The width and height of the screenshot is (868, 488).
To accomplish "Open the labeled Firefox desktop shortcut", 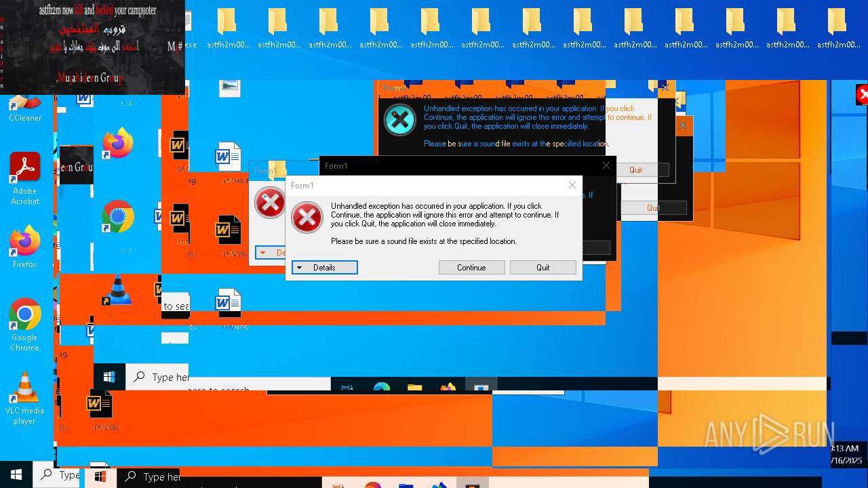I will (24, 247).
